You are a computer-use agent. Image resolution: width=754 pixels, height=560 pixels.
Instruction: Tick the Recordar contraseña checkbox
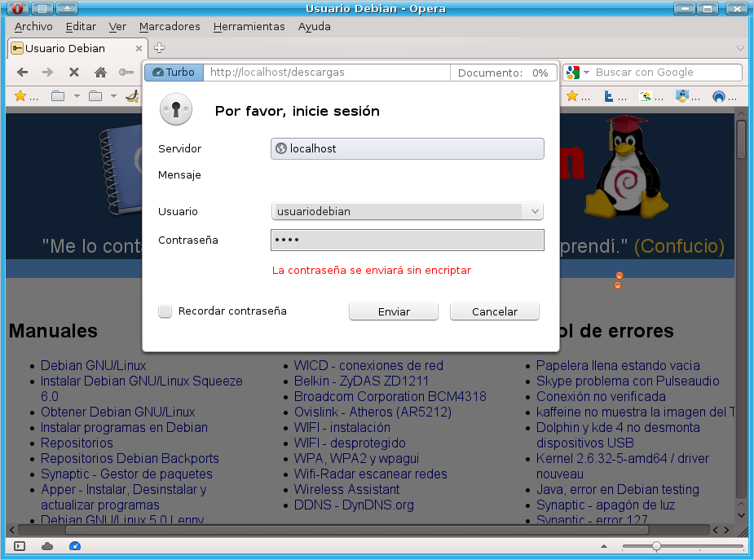(x=165, y=311)
